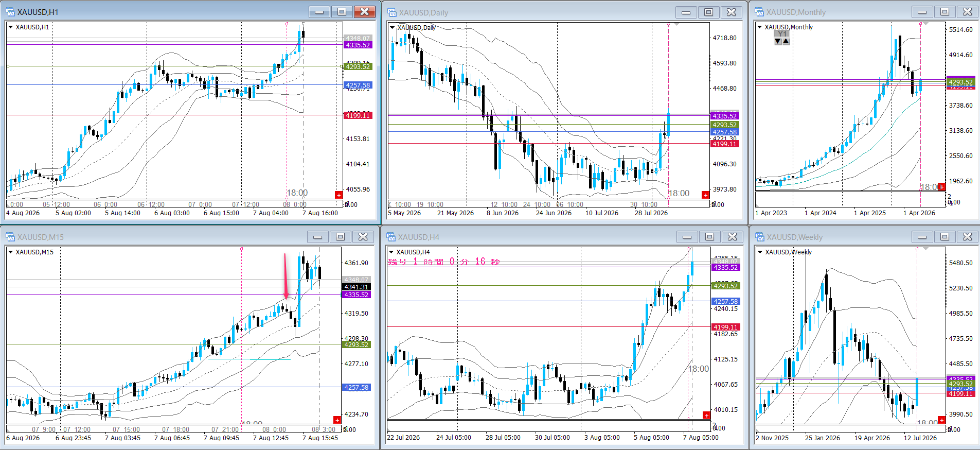Maximize the XAUUSD,H1 chart window
980x450 pixels.
342,12
